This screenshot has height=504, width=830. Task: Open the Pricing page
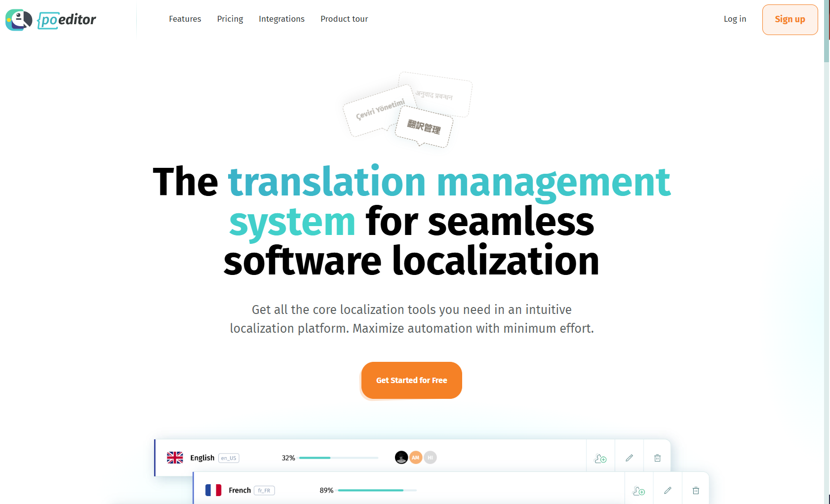pos(230,19)
